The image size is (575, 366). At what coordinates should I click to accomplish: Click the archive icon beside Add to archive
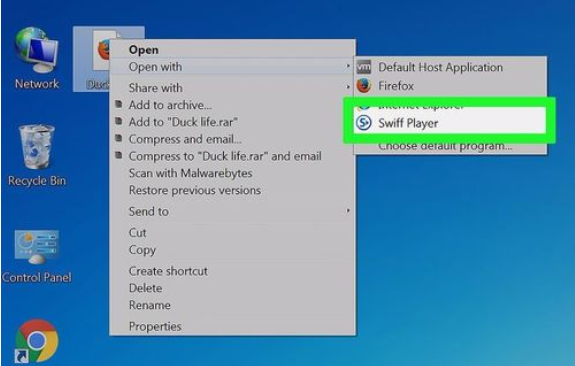[118, 104]
